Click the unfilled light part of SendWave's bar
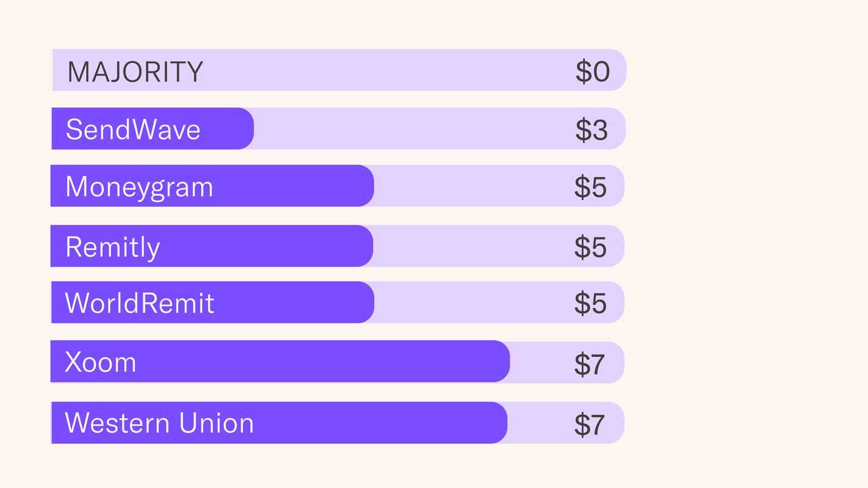 (409, 129)
